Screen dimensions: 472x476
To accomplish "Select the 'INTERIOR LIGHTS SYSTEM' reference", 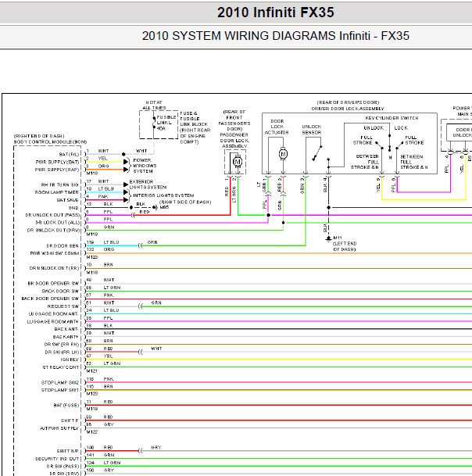I will coord(163,195).
